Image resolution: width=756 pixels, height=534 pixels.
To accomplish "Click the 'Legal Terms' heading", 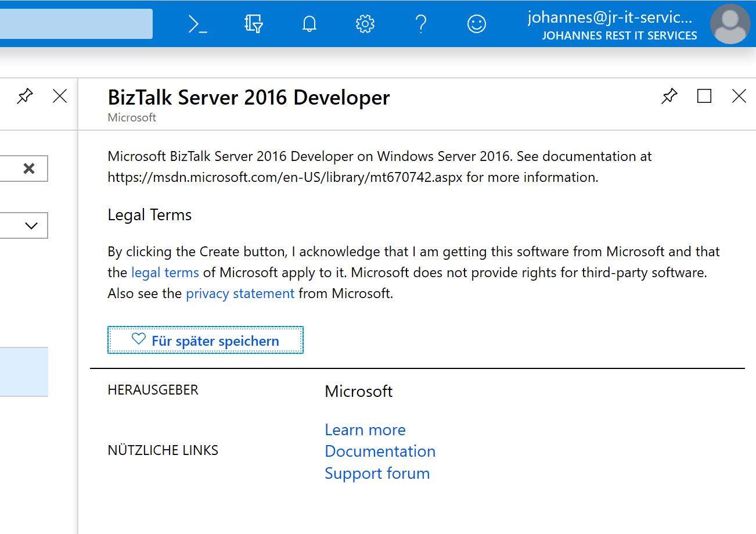I will pos(150,215).
